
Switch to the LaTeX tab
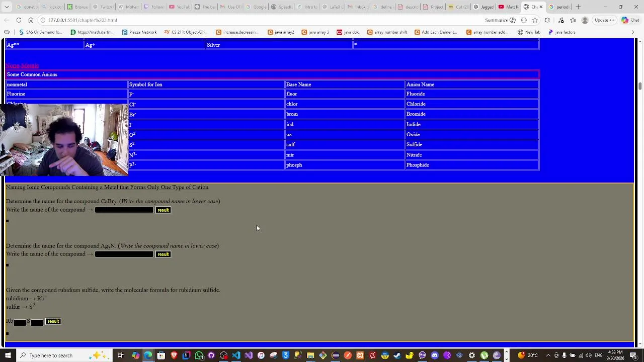tap(333, 7)
